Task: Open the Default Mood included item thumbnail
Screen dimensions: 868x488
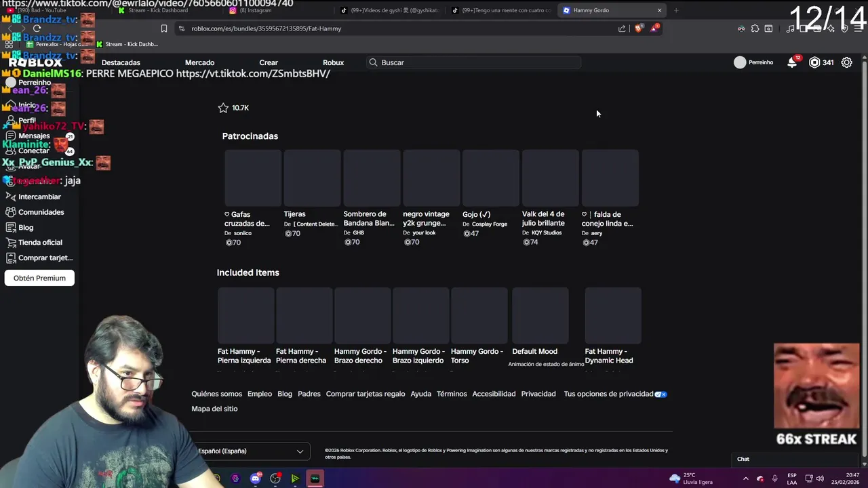Action: pos(540,316)
